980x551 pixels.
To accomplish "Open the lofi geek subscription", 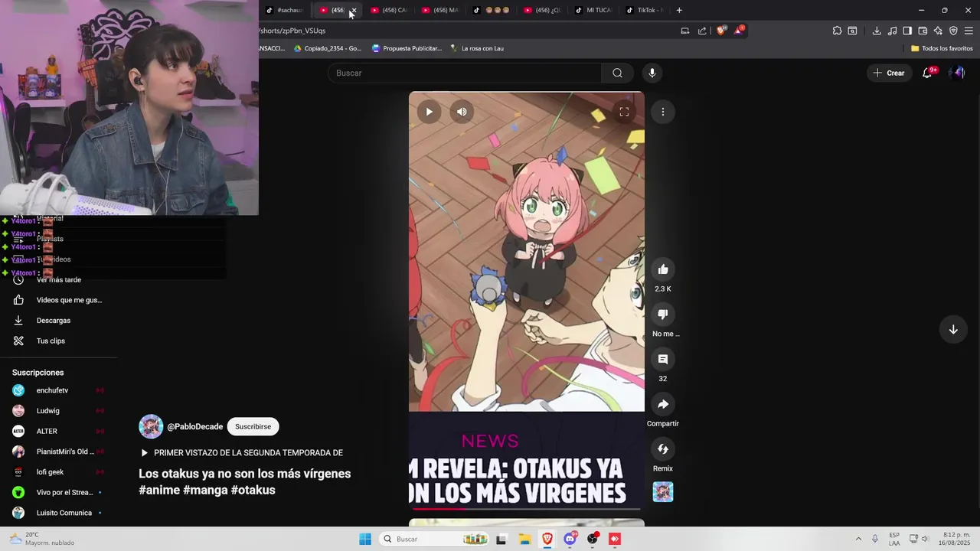I will pyautogui.click(x=58, y=472).
